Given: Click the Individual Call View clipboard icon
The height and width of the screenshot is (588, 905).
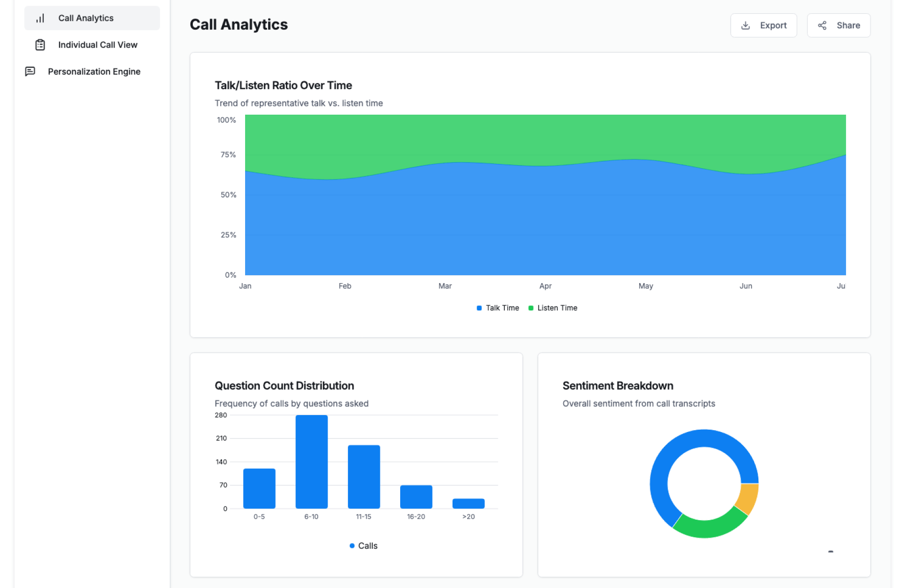Looking at the screenshot, I should 40,45.
